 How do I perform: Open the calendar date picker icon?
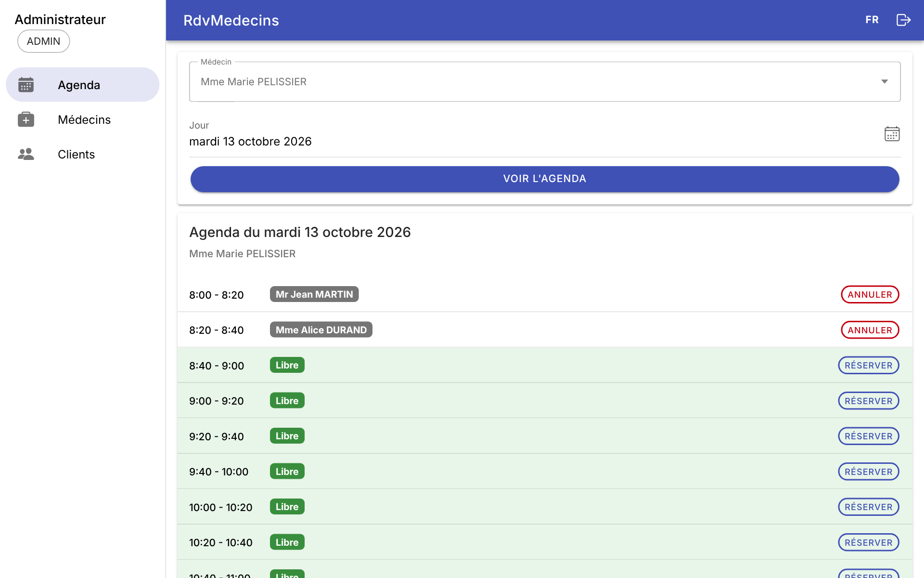(892, 134)
